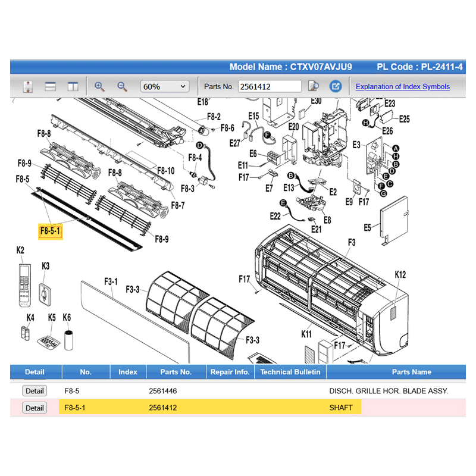Open Explanation of Index Symbols link
The width and height of the screenshot is (476, 476).
point(402,86)
